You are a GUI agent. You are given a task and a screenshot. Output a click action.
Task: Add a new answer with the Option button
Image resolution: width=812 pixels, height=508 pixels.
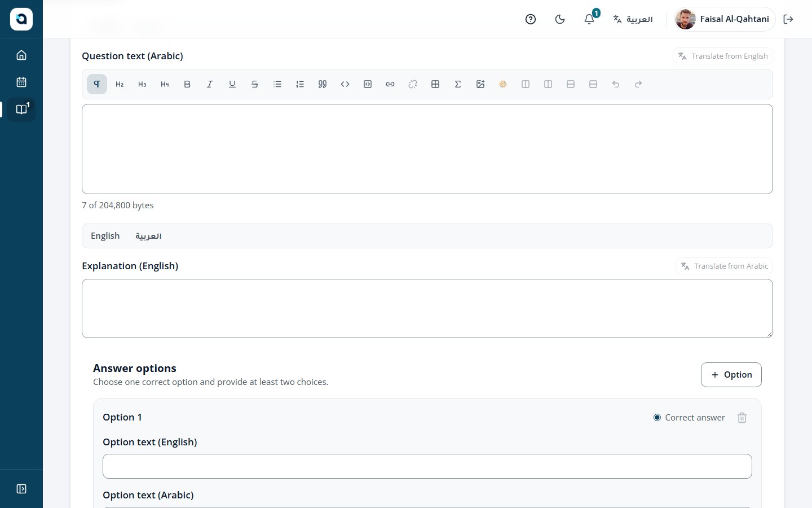(x=731, y=375)
